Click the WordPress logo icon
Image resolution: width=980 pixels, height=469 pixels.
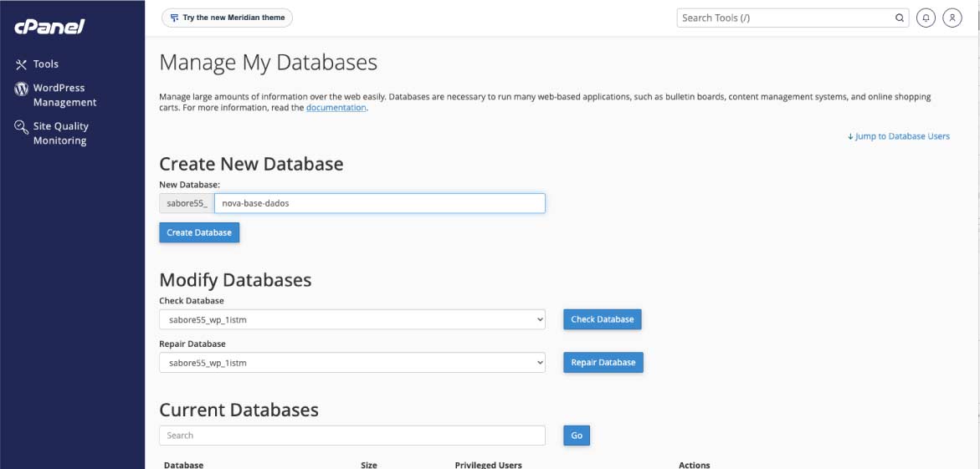pos(21,89)
